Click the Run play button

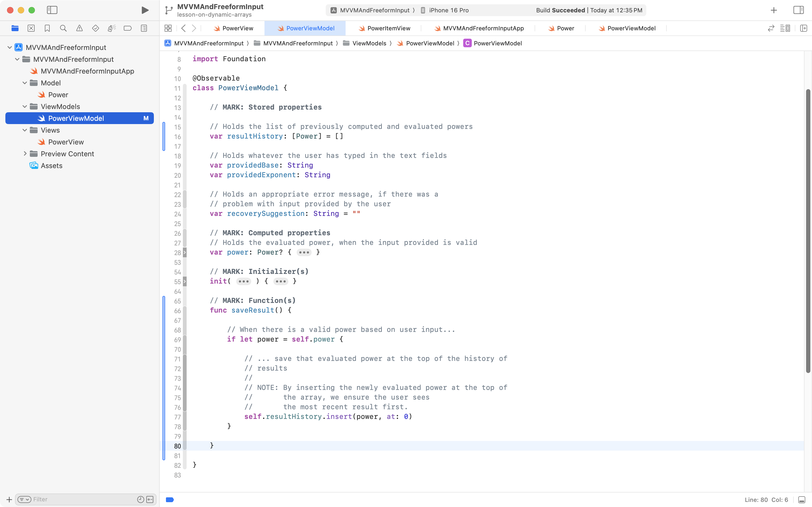(x=145, y=10)
